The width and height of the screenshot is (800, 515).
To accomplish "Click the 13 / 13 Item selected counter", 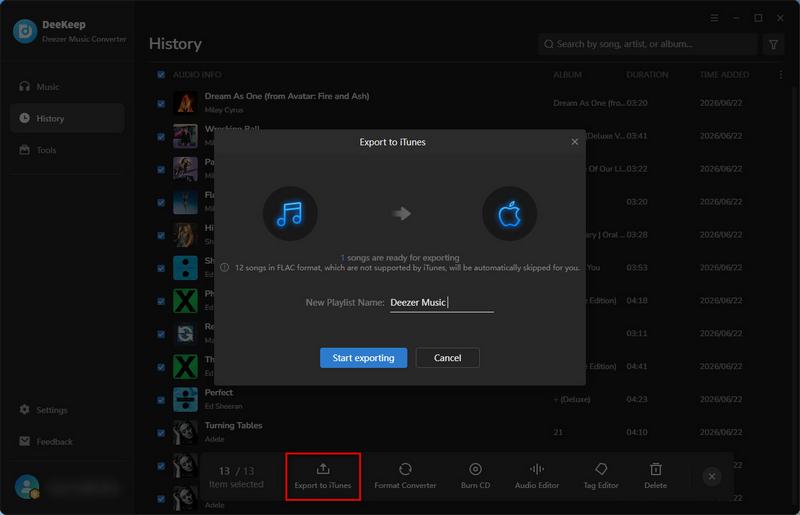I will [236, 477].
